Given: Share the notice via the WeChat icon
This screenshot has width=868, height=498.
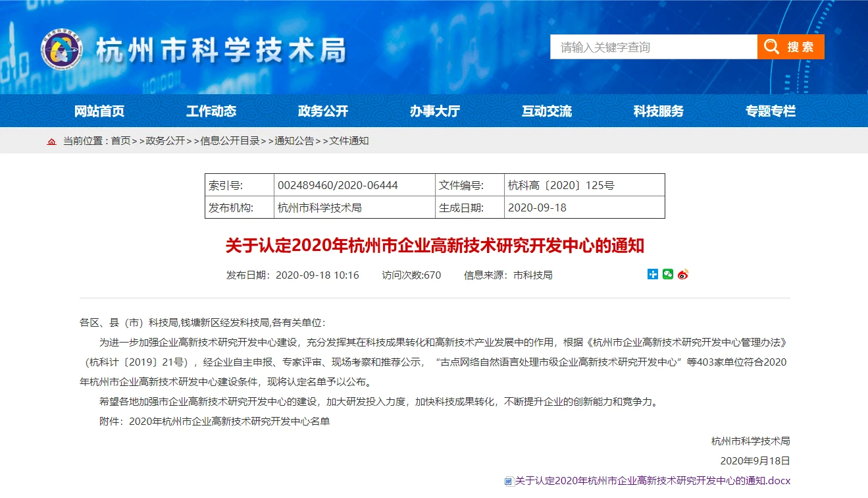Looking at the screenshot, I should pyautogui.click(x=668, y=275).
